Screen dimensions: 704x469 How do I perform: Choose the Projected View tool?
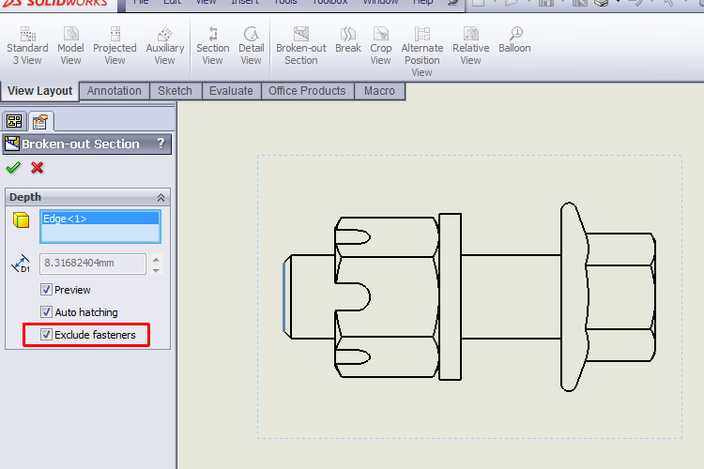point(114,46)
